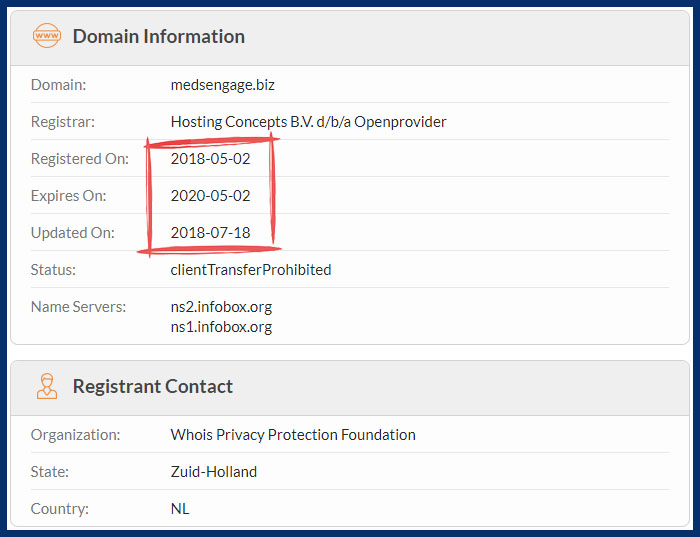Select the 2018-07-18 updated date
700x537 pixels.
210,233
